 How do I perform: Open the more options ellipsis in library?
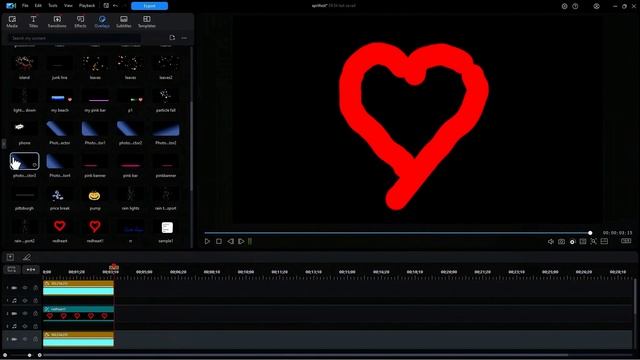[184, 38]
